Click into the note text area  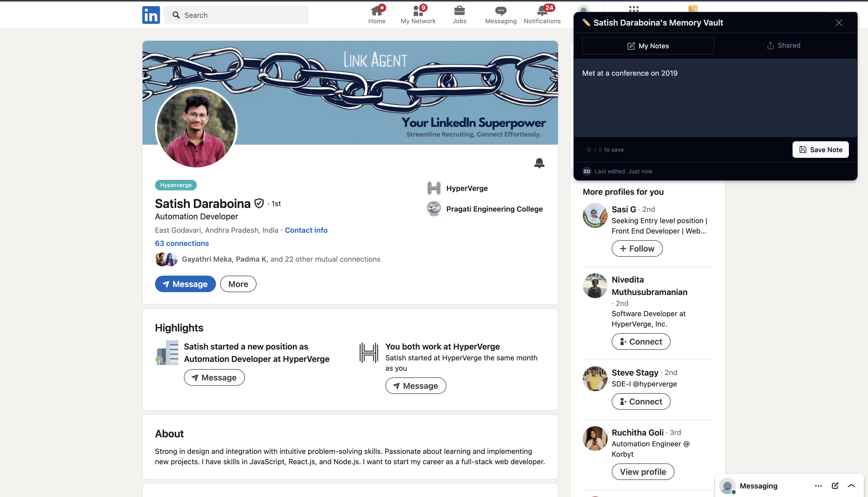coord(715,98)
